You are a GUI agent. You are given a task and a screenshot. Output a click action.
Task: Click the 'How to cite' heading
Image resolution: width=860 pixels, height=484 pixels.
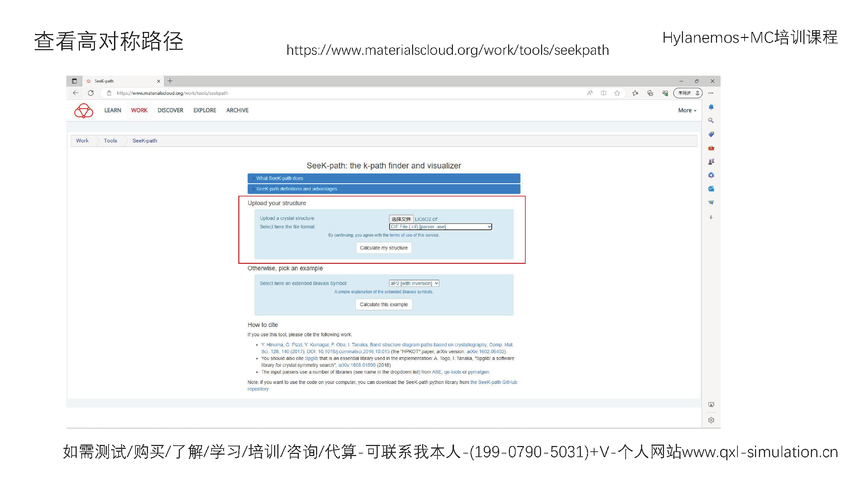coord(263,325)
